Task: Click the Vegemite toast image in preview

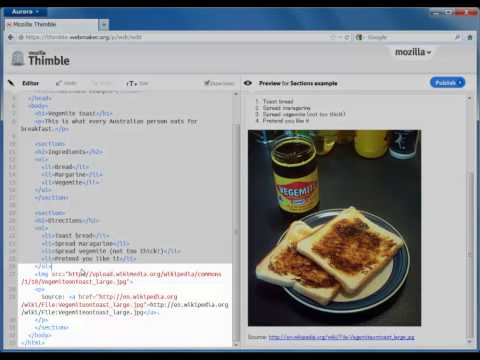Action: pyautogui.click(x=334, y=228)
